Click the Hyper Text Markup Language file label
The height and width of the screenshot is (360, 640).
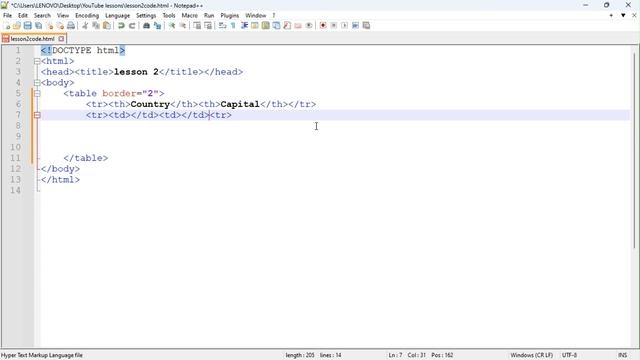coord(42,355)
